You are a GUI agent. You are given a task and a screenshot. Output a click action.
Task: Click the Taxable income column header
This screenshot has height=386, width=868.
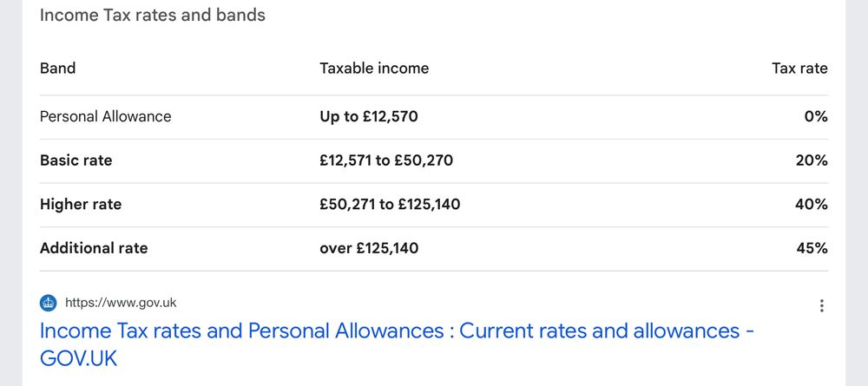click(374, 69)
